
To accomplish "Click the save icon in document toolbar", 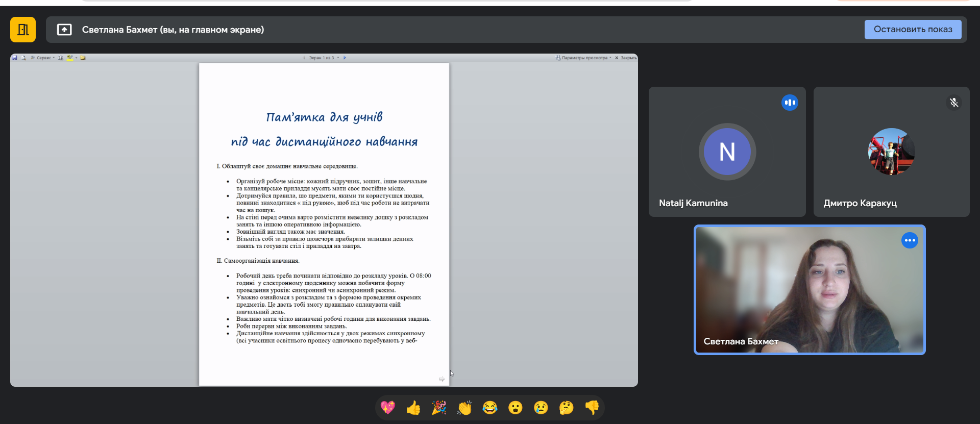I will 15,58.
